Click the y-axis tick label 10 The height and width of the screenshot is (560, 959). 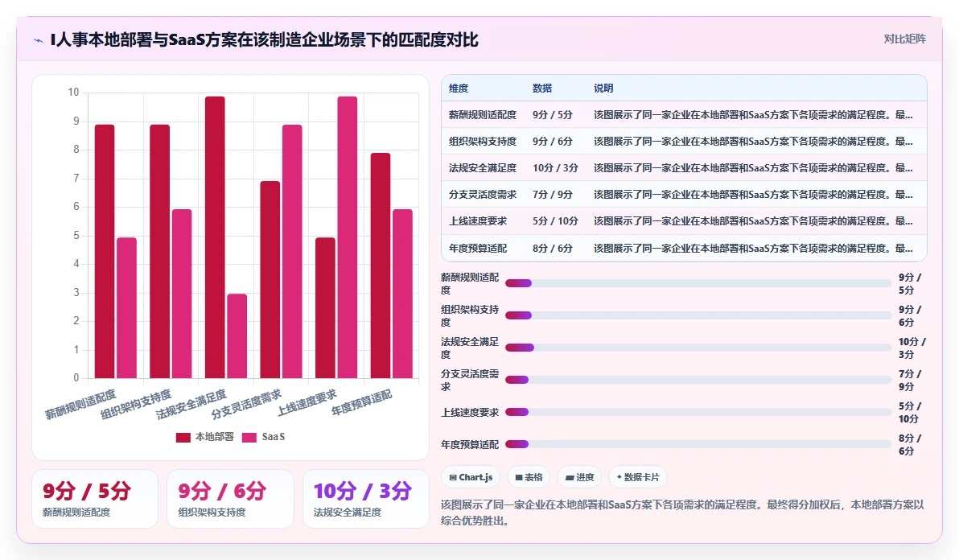[x=73, y=93]
